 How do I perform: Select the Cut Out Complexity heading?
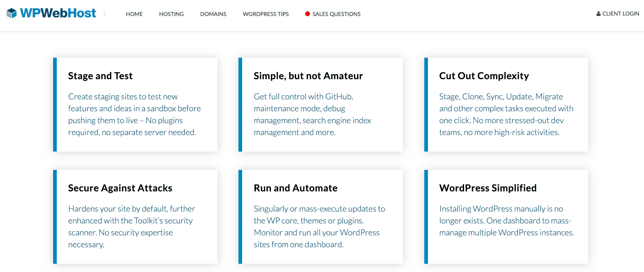click(484, 76)
